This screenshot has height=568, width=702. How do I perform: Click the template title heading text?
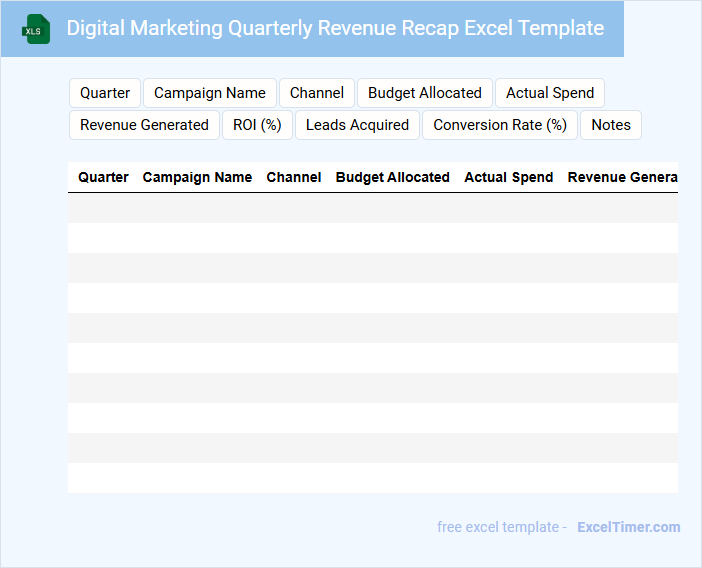click(335, 28)
